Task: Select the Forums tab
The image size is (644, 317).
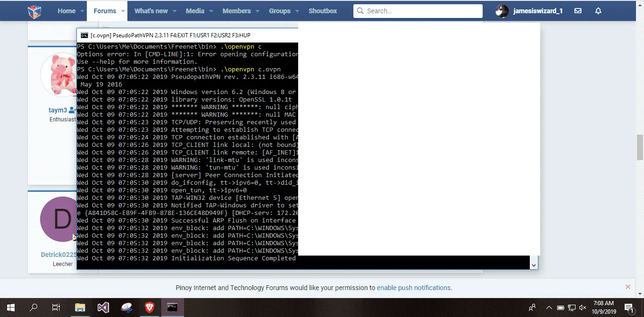Action: pos(105,11)
